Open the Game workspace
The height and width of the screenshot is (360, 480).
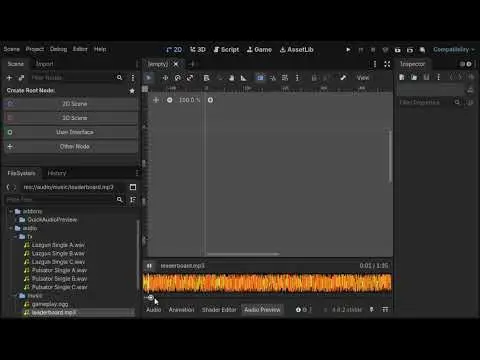259,50
